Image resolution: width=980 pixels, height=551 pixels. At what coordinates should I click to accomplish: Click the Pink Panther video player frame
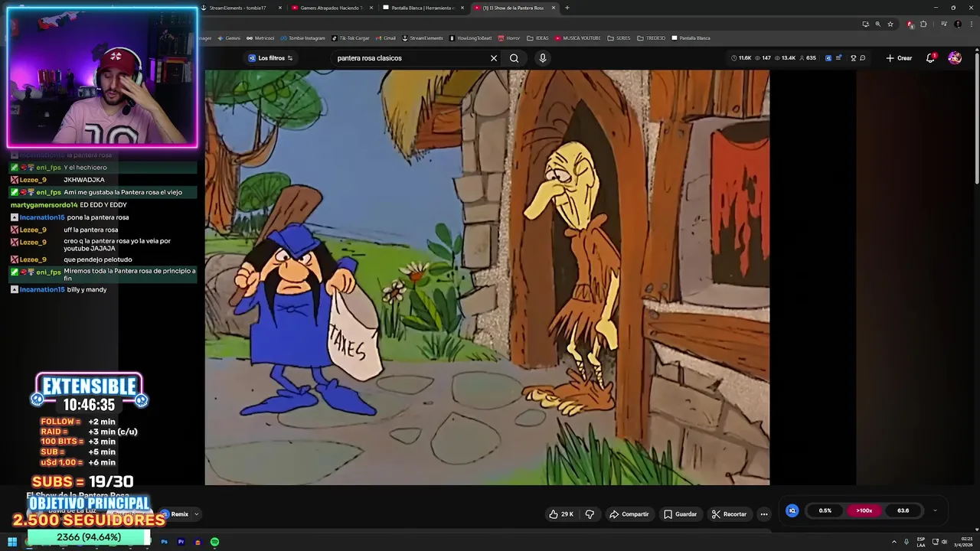coord(487,277)
